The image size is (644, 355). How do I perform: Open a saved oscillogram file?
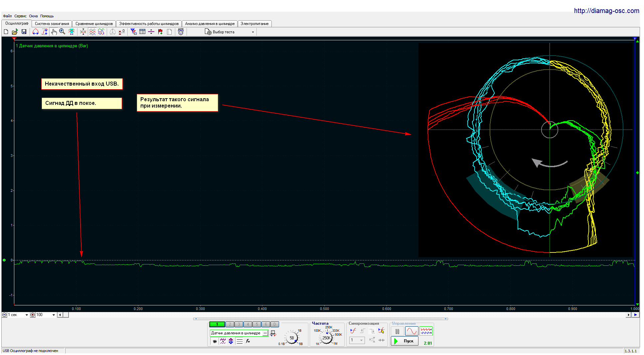(15, 32)
